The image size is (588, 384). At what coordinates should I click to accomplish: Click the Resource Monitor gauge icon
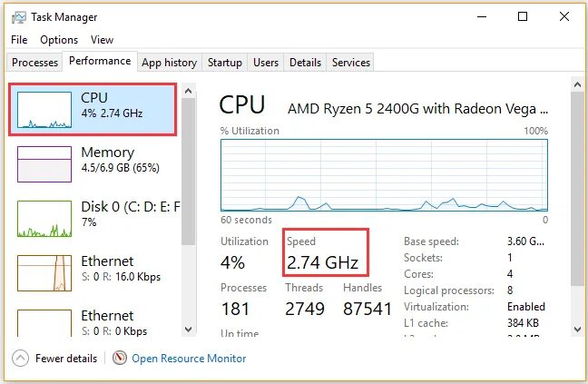(120, 358)
